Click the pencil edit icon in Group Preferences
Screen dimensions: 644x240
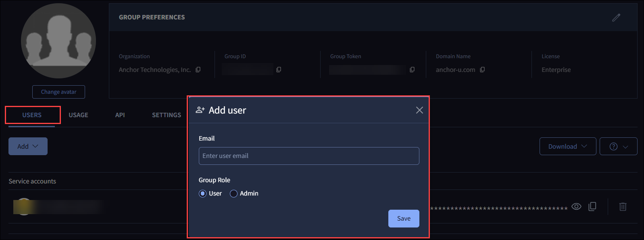click(616, 17)
